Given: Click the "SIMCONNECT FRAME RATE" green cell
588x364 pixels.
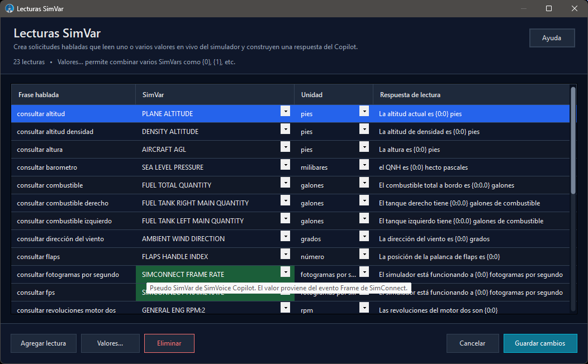Looking at the screenshot, I should tap(215, 275).
